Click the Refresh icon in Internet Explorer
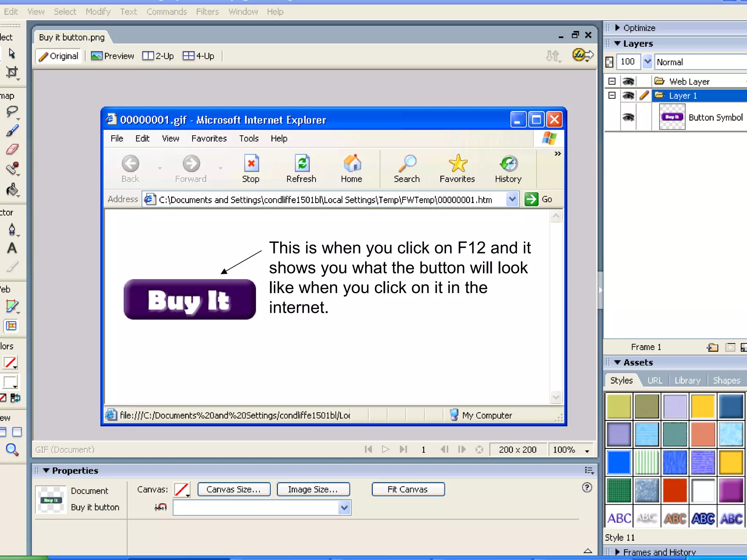 click(301, 168)
